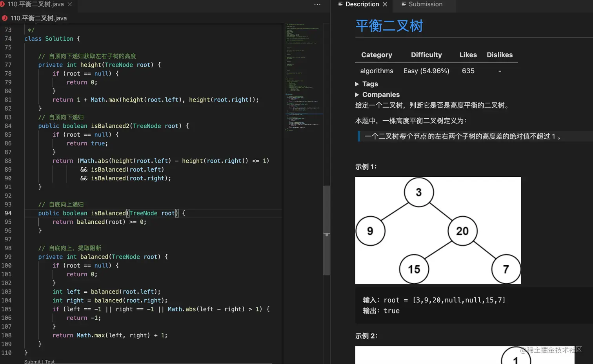
Task: Click the "return -1;" statement
Action: tap(84, 318)
